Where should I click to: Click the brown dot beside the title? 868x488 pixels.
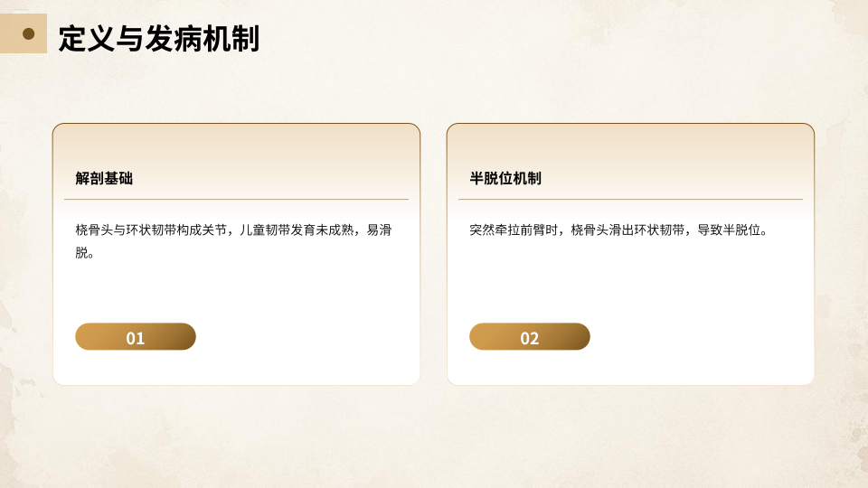(x=28, y=33)
